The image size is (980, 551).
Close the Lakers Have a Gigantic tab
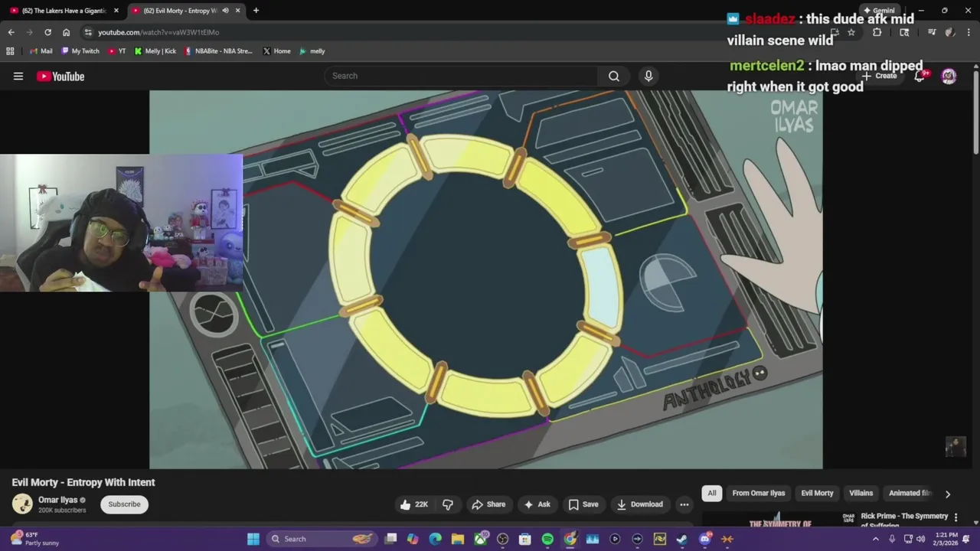pos(116,11)
